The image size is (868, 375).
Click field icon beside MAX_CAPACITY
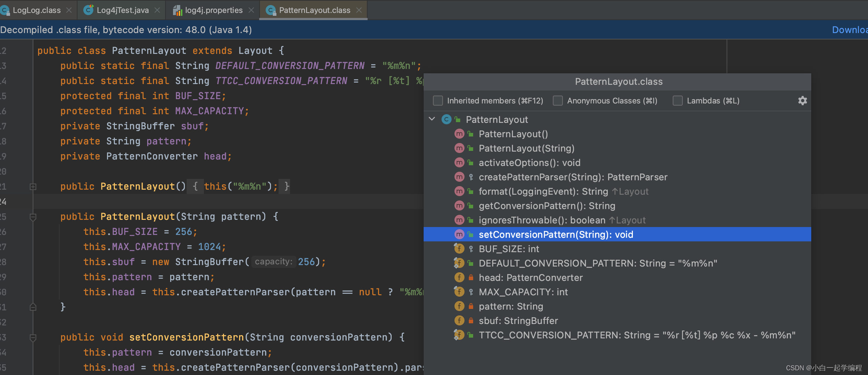(459, 292)
